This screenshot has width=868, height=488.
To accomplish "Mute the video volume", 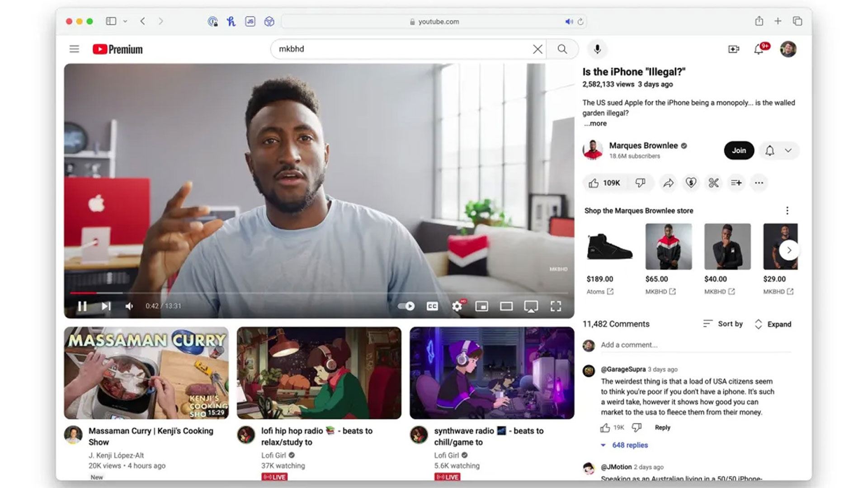I will pyautogui.click(x=129, y=306).
